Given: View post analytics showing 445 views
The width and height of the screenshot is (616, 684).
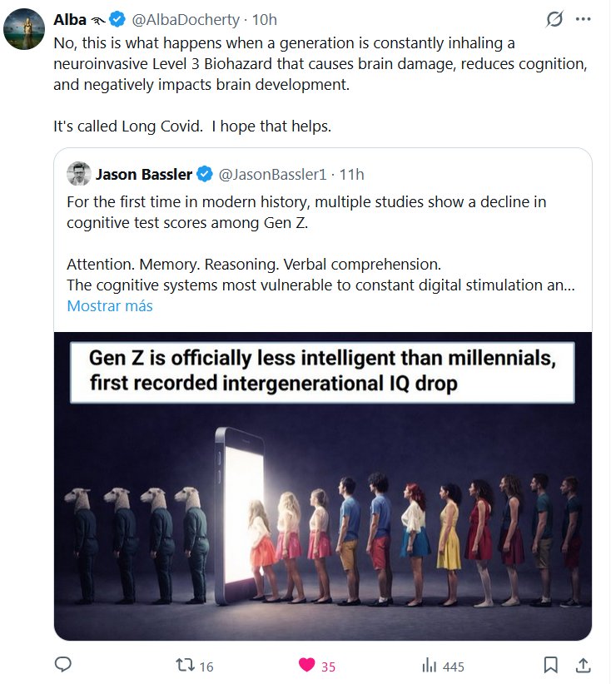Looking at the screenshot, I should [430, 666].
